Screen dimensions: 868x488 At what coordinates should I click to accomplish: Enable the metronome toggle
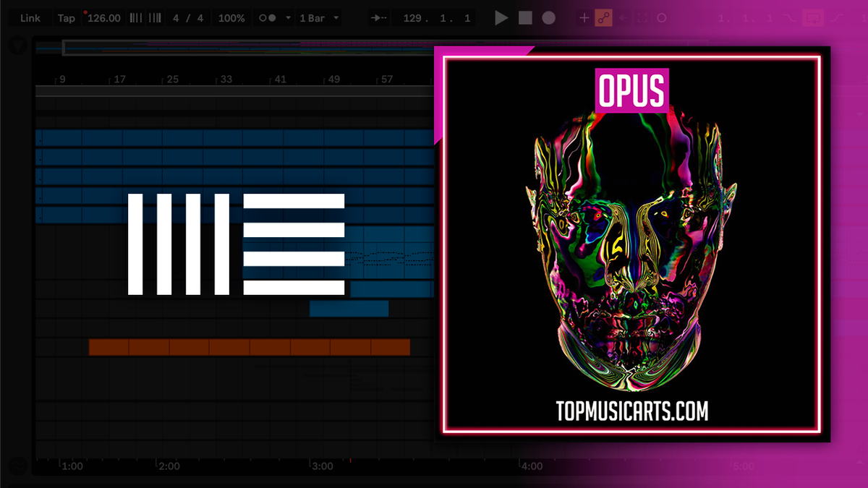point(266,17)
